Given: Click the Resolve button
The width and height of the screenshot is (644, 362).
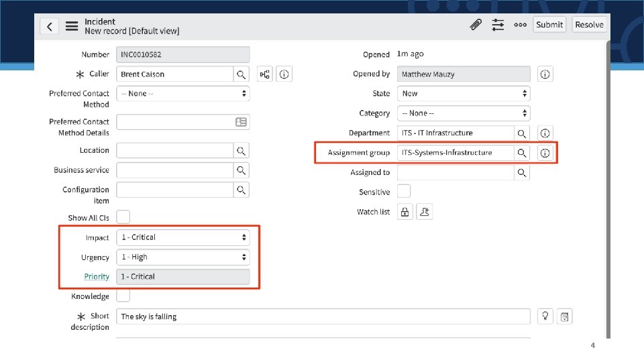Looking at the screenshot, I should tap(589, 25).
